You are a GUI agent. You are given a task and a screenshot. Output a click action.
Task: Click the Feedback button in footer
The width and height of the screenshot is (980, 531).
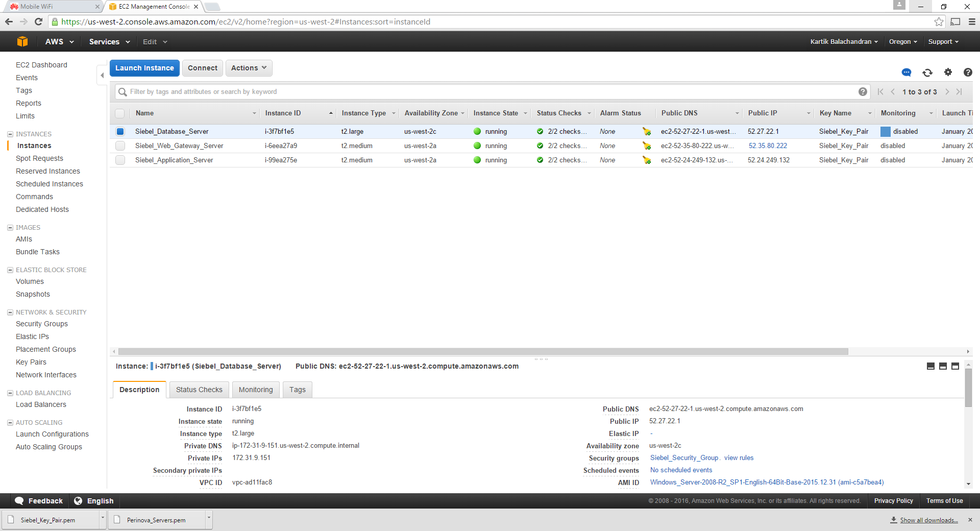[39, 501]
